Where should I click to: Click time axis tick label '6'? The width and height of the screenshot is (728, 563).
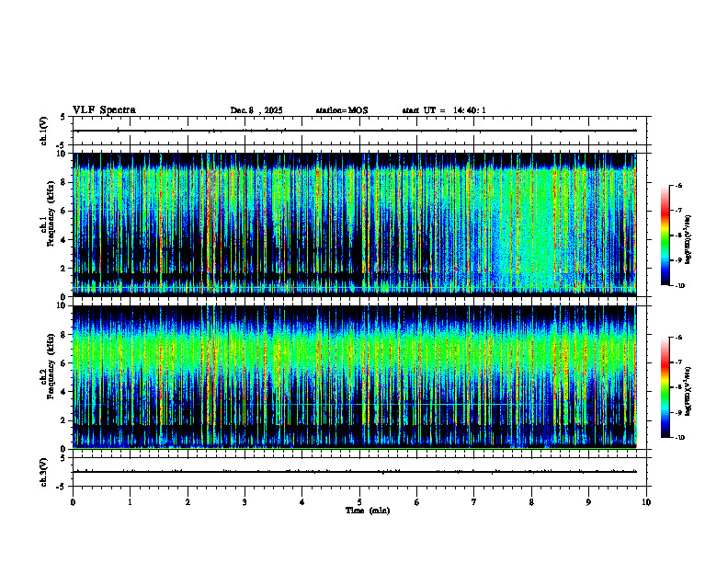click(417, 502)
